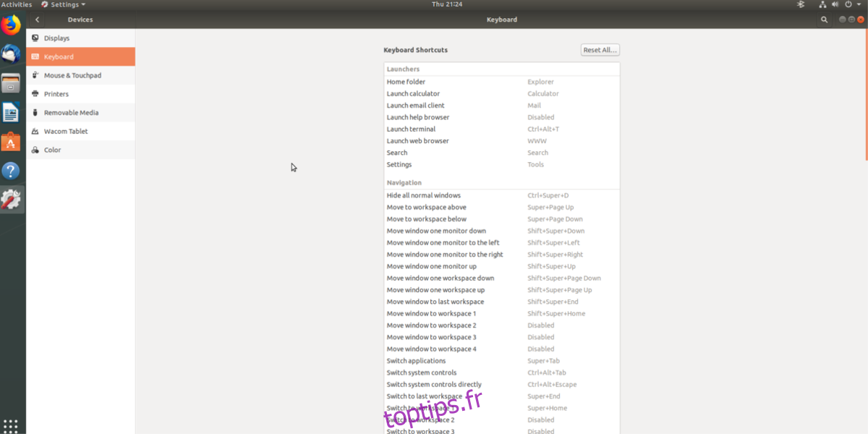
Task: Launch LibreOffice Writer from the dock
Action: [x=11, y=112]
